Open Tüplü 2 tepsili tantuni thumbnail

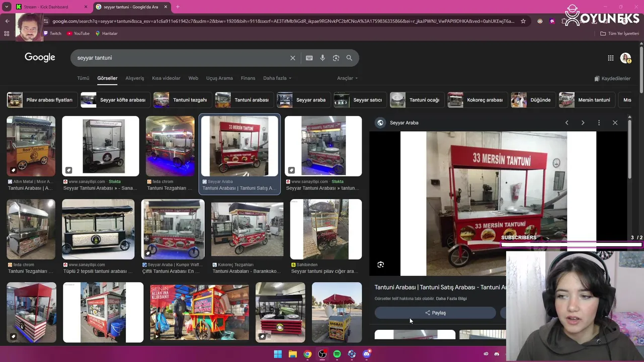click(x=98, y=229)
